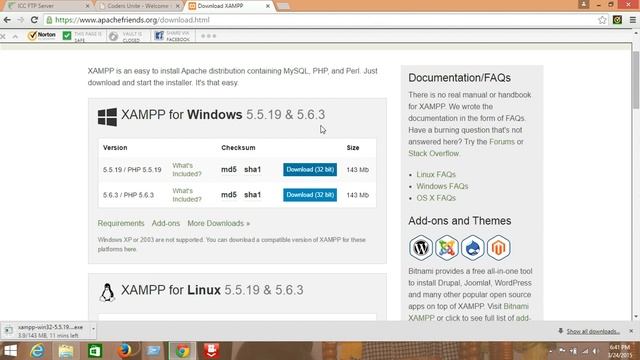Open sha1 checksum for 5.5.19

[x=252, y=169]
